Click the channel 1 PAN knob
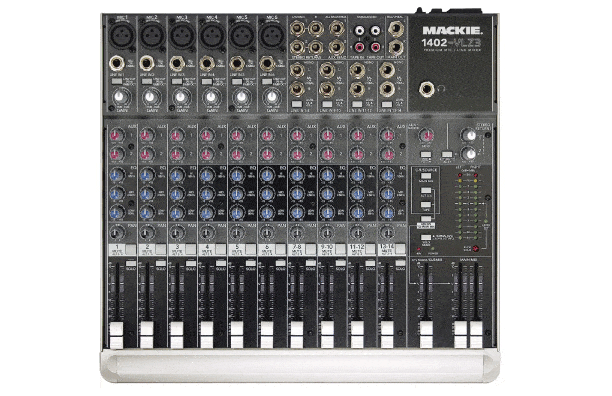Screen dimensions: 612x396 [x=116, y=233]
